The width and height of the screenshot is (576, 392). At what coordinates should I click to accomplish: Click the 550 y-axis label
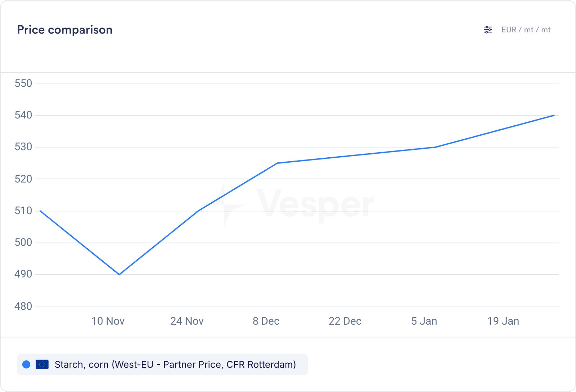tap(23, 84)
